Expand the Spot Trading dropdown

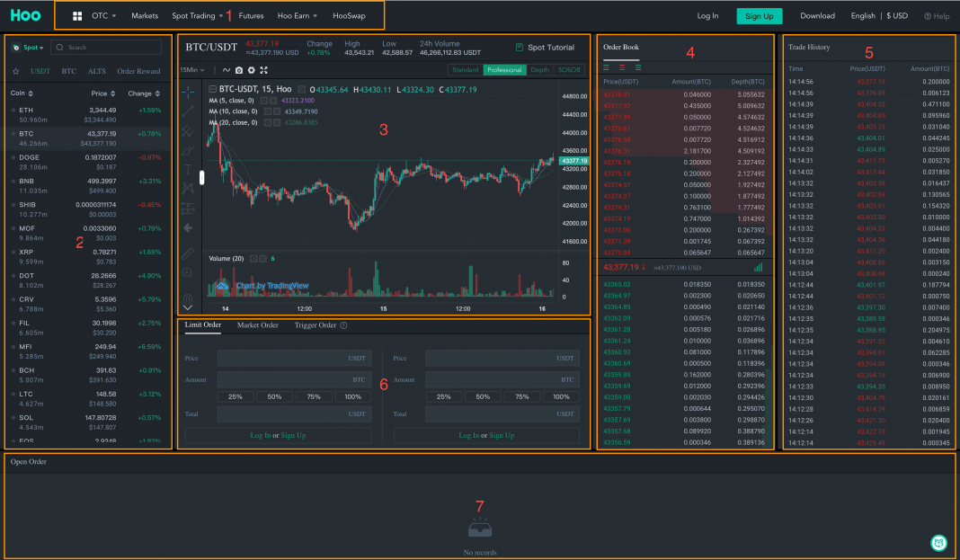[197, 16]
